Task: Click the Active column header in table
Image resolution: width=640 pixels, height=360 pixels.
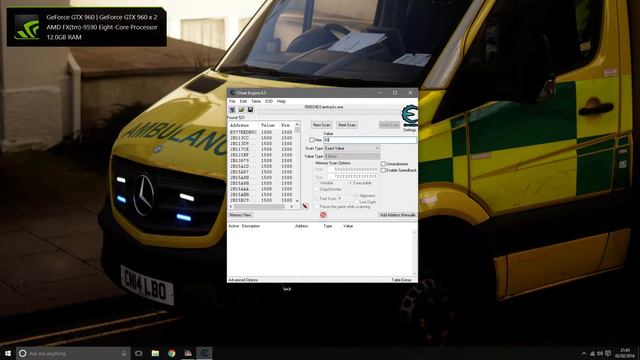Action: coord(233,226)
